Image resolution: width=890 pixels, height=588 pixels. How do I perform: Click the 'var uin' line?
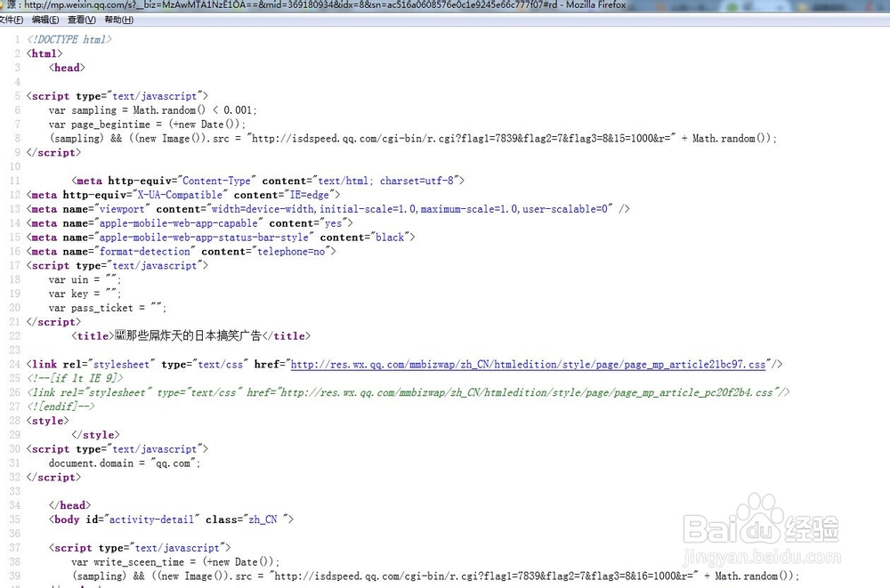(x=85, y=280)
